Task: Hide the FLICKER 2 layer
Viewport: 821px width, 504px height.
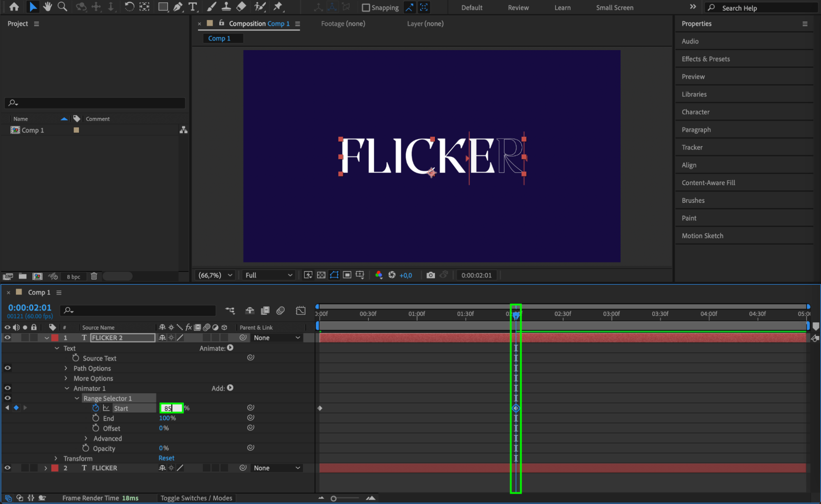Action: click(x=7, y=338)
